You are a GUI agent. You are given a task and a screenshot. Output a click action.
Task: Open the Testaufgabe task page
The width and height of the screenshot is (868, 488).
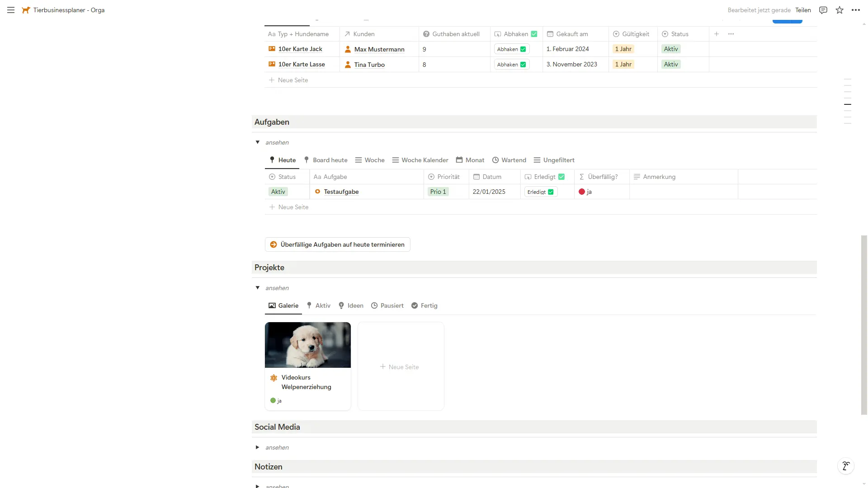point(341,192)
